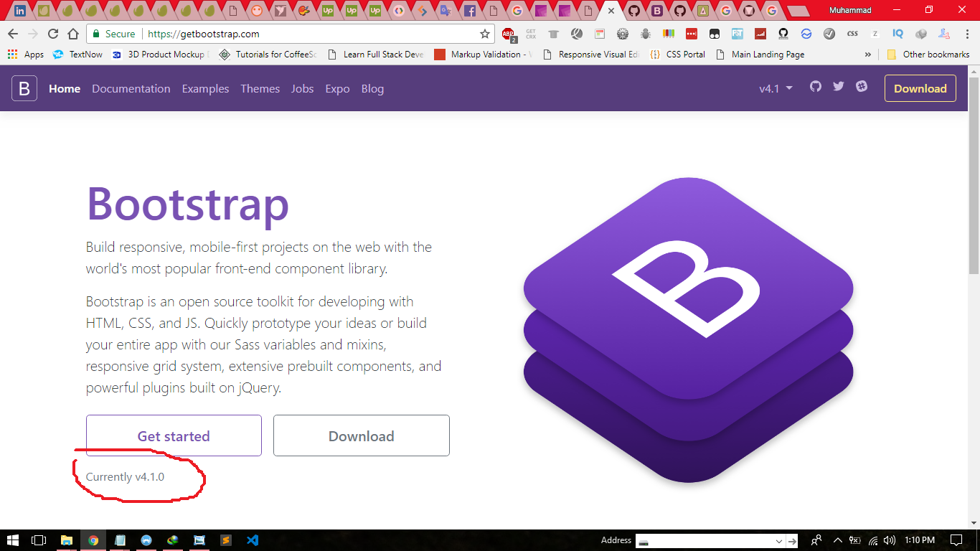Open Bootstrap's Twitter icon in navbar
Viewport: 980px width, 551px height.
pos(838,86)
